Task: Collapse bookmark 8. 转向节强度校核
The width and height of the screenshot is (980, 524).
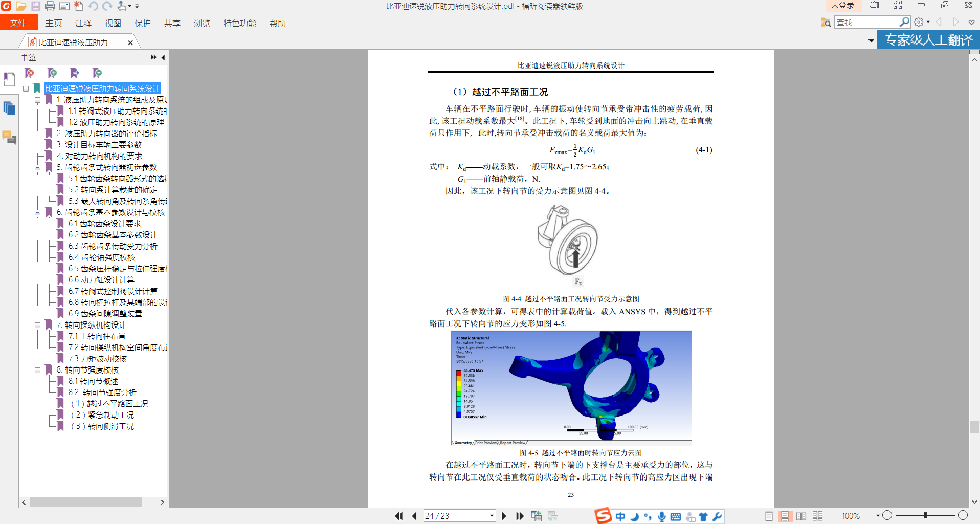Action: coord(38,370)
